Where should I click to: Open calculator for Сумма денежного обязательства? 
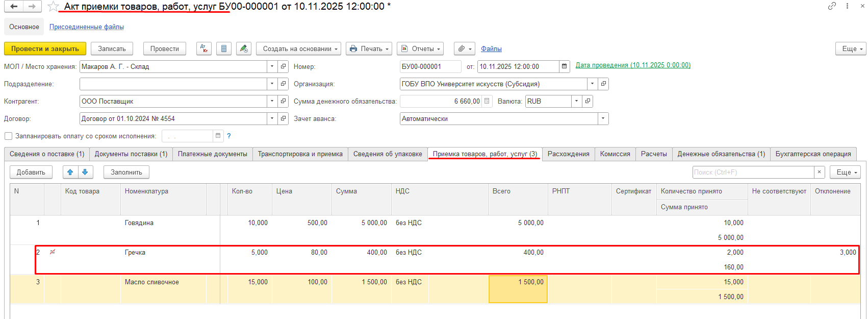click(487, 101)
